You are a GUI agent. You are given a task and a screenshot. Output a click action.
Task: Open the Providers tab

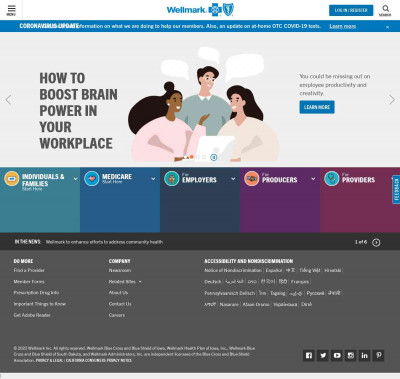[x=360, y=200]
